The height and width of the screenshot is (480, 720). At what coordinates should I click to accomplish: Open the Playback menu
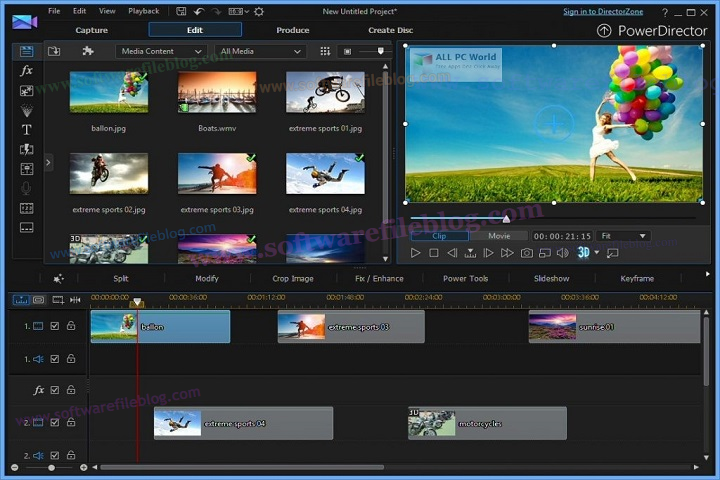coord(144,11)
